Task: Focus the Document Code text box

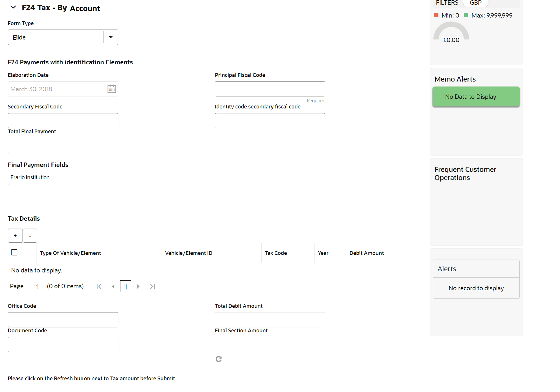Action: click(x=63, y=344)
